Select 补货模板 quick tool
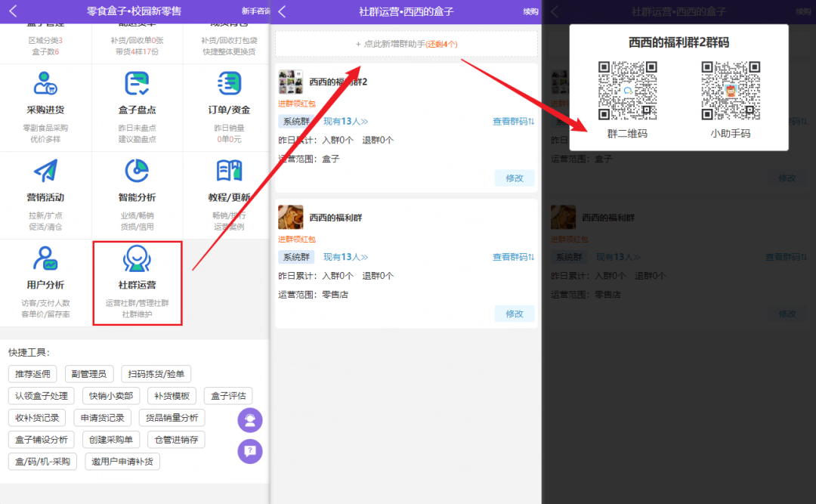This screenshot has width=816, height=504. pos(172,396)
